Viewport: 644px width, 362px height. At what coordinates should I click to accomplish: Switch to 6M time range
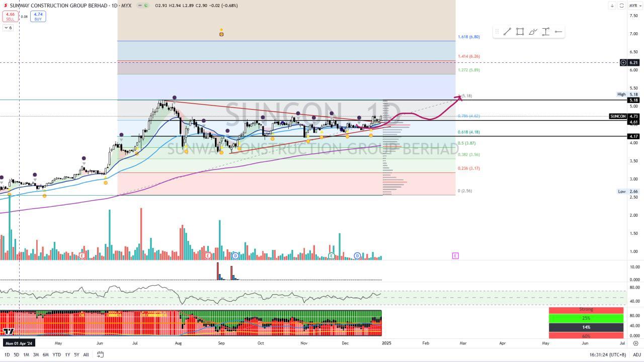pyautogui.click(x=46, y=354)
